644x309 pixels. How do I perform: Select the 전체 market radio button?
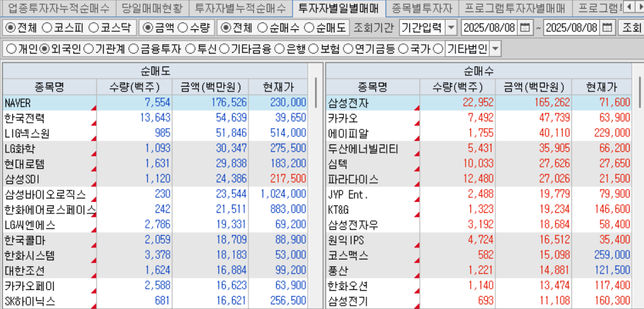[x=11, y=28]
